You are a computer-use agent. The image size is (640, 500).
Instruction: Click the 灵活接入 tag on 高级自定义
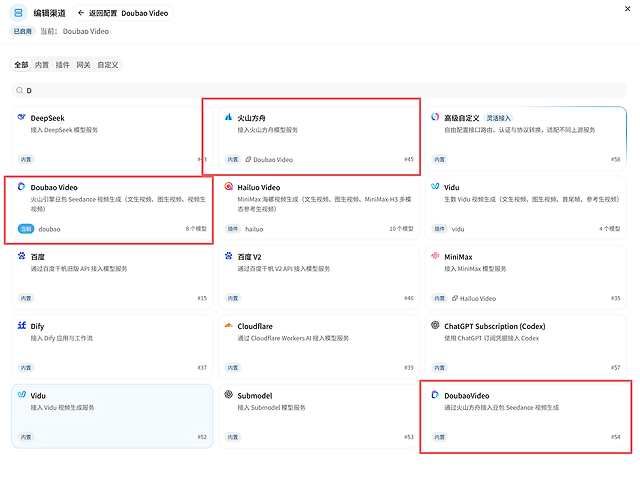point(498,118)
